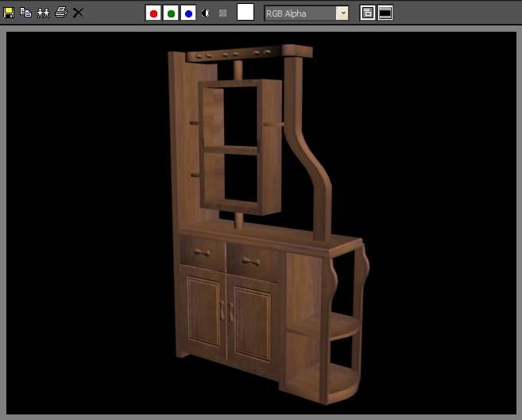Clear the rendered frame with the X icon
Viewport: 522px width, 420px height.
click(78, 13)
